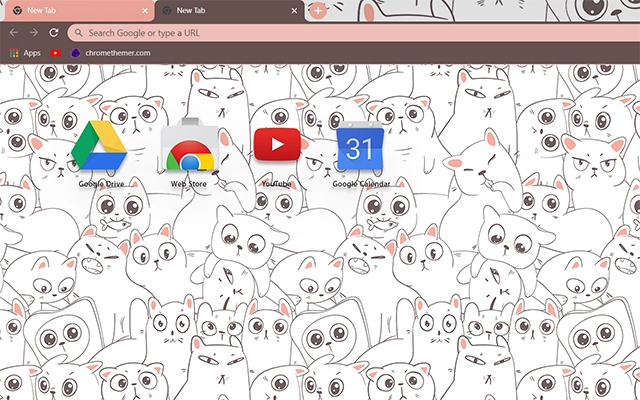Open a new tab with plus button

pos(318,11)
